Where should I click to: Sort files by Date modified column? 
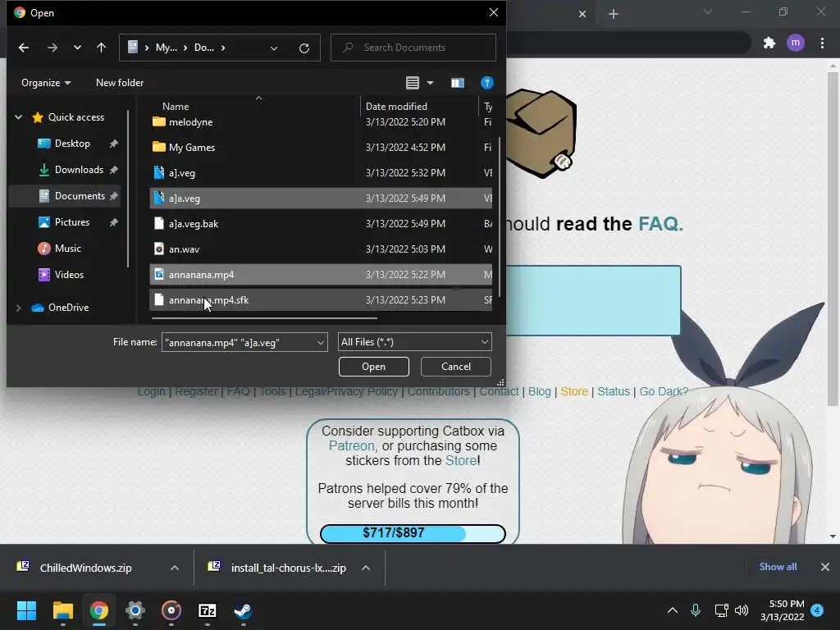(x=396, y=107)
